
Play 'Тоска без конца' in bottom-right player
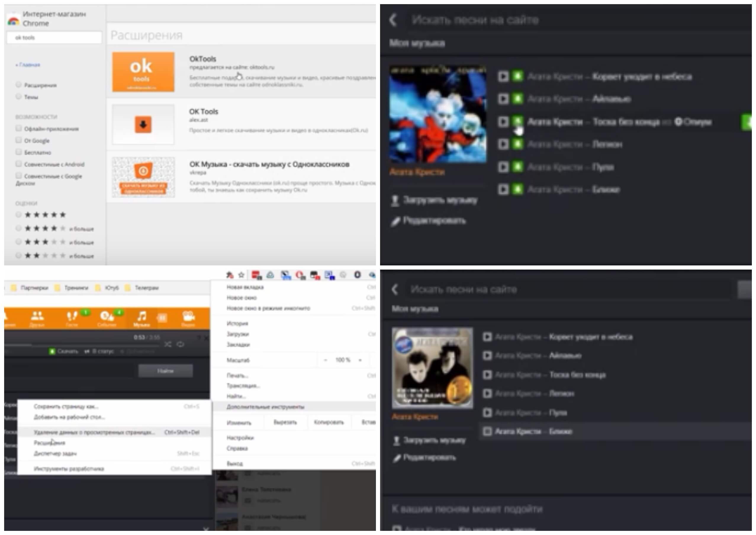click(x=487, y=374)
